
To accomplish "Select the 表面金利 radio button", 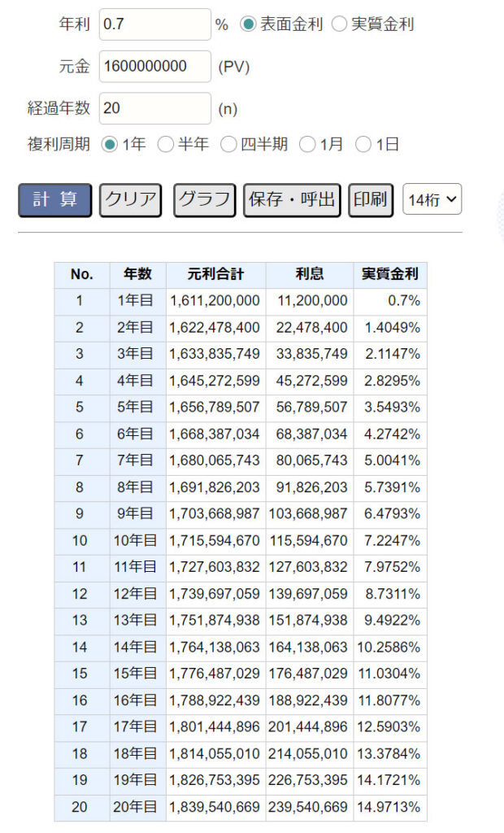I will [x=248, y=24].
